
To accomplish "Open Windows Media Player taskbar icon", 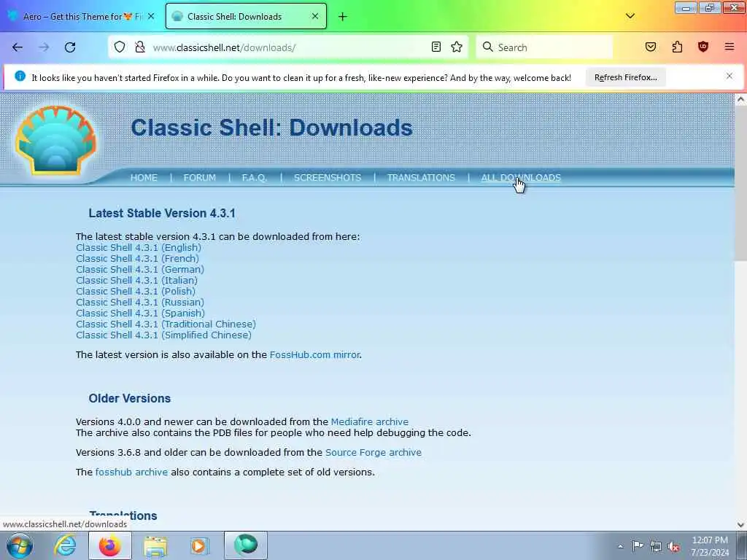I will [199, 545].
